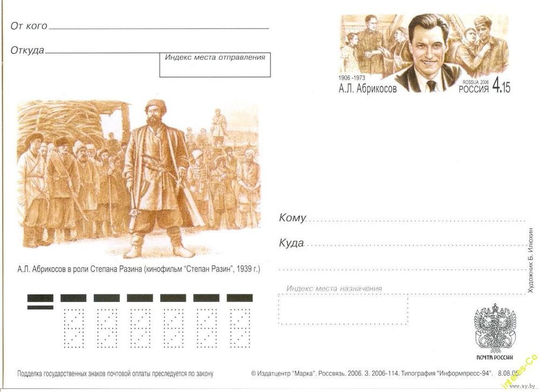The width and height of the screenshot is (539, 392).
Task: Click the 'От кого' sender name line
Action: 158,27
